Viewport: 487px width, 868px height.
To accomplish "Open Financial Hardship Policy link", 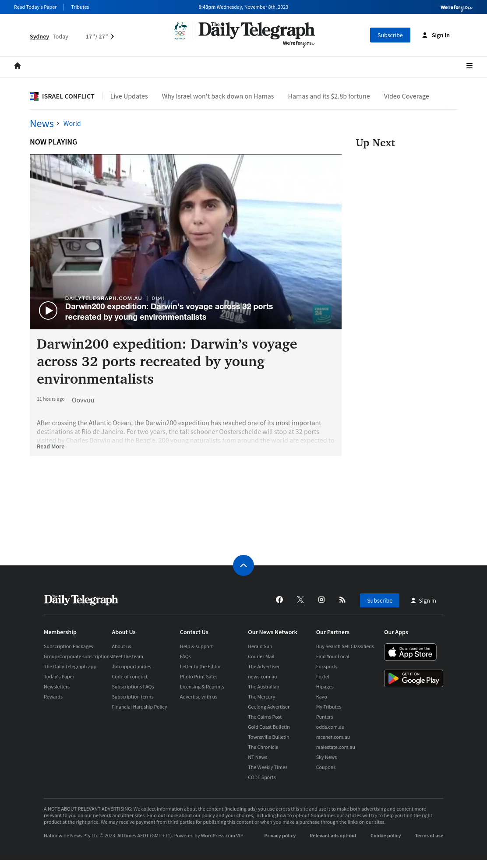I will point(140,707).
